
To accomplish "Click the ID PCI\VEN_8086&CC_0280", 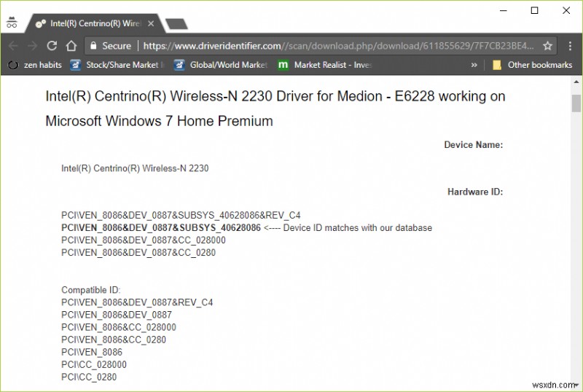I will click(114, 340).
